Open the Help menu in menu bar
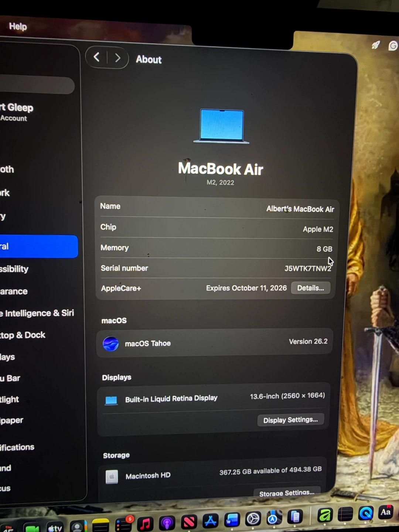 pos(18,26)
